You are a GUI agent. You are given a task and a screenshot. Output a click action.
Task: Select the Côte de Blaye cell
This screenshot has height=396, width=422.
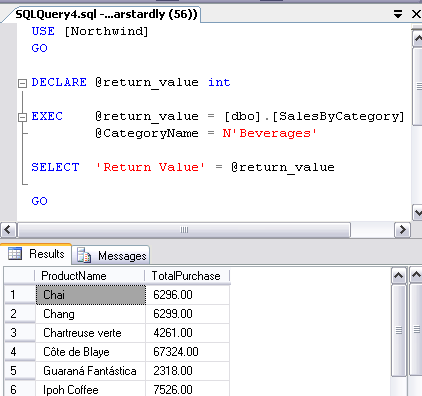pyautogui.click(x=91, y=352)
